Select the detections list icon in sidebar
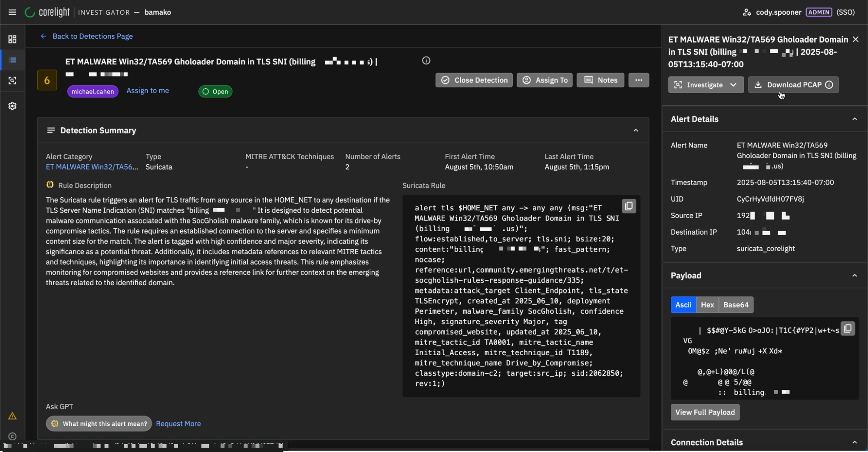This screenshot has width=868, height=452. tap(12, 60)
